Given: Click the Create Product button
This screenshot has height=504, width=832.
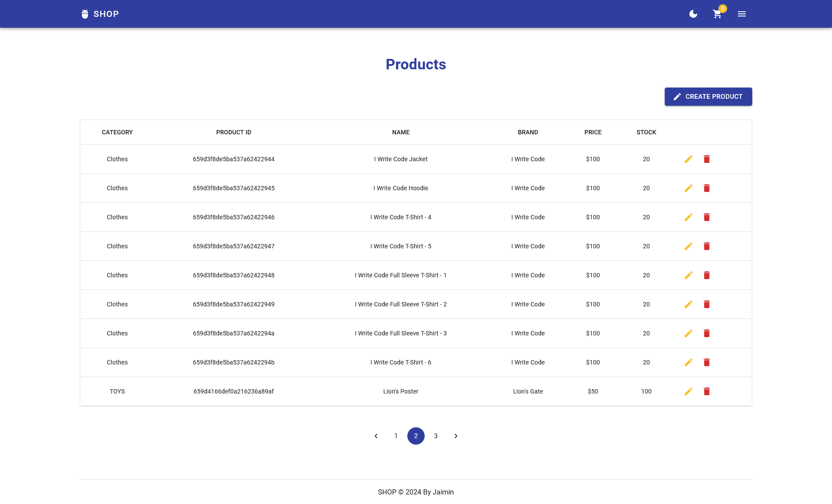Looking at the screenshot, I should tap(708, 97).
